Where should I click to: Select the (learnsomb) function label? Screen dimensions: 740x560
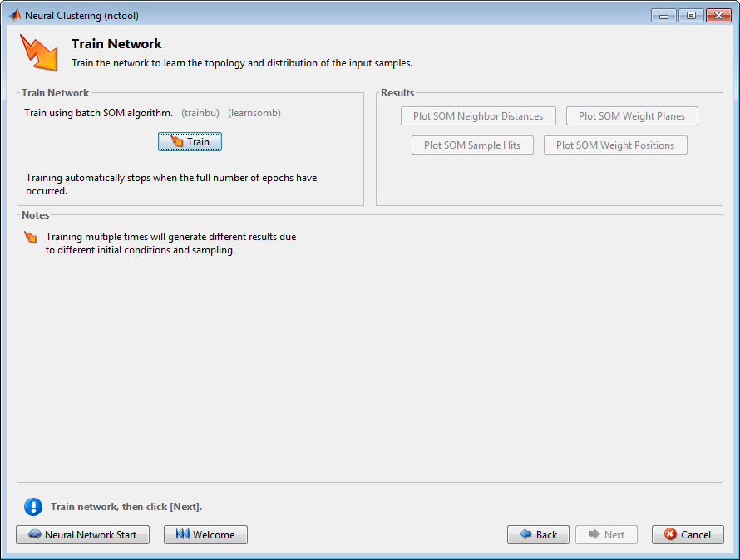254,113
